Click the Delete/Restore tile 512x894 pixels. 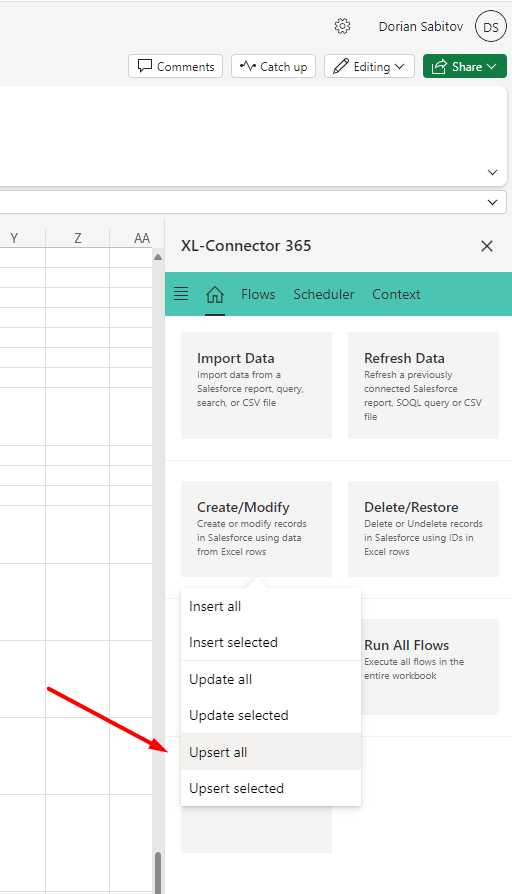(x=424, y=529)
